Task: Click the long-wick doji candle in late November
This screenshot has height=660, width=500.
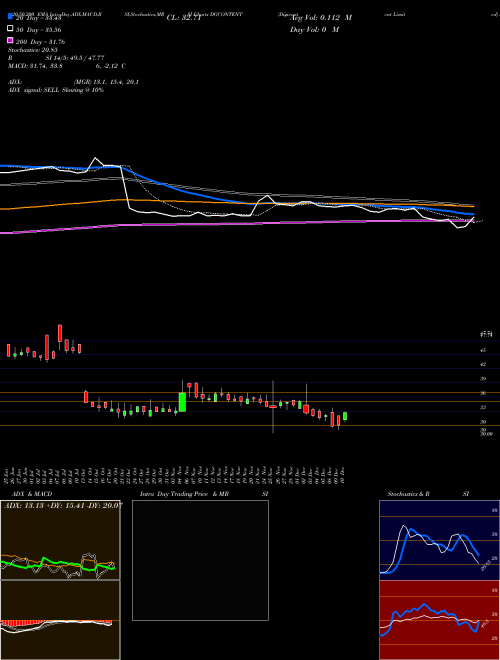Action: (x=273, y=406)
